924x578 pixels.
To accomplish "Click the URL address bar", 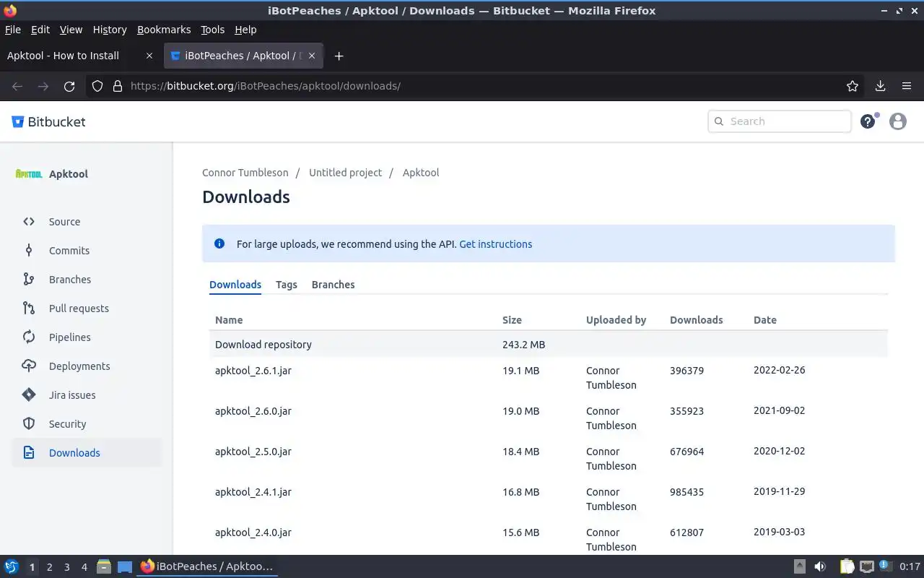I will 476,86.
